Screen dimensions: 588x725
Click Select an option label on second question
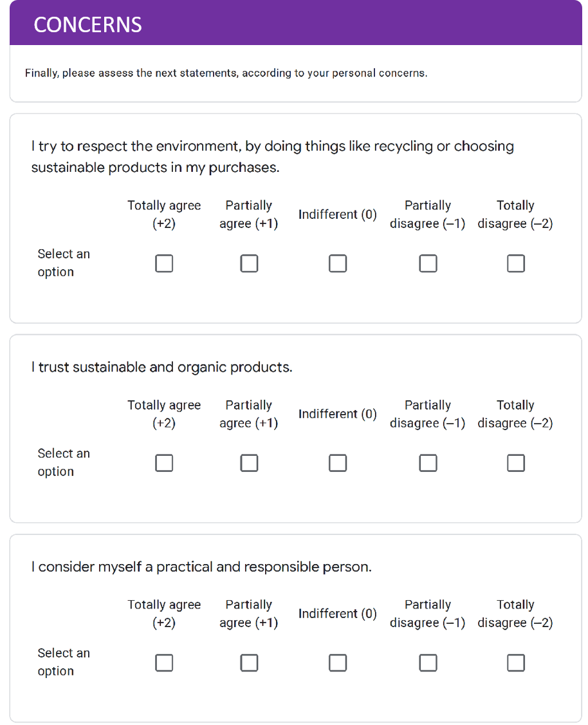pos(64,462)
